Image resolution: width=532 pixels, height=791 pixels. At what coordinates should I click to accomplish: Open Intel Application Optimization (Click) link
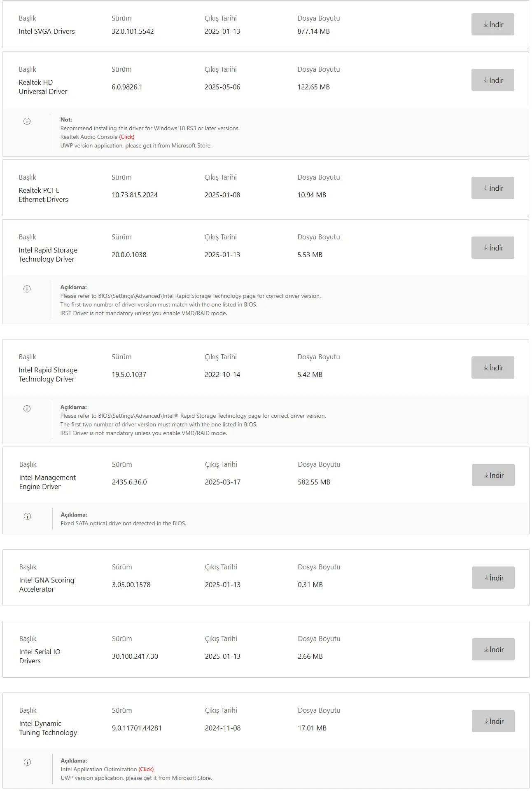click(146, 769)
